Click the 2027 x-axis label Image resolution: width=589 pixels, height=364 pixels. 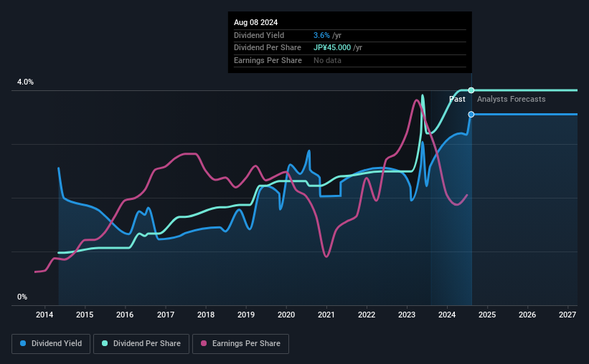coord(567,315)
